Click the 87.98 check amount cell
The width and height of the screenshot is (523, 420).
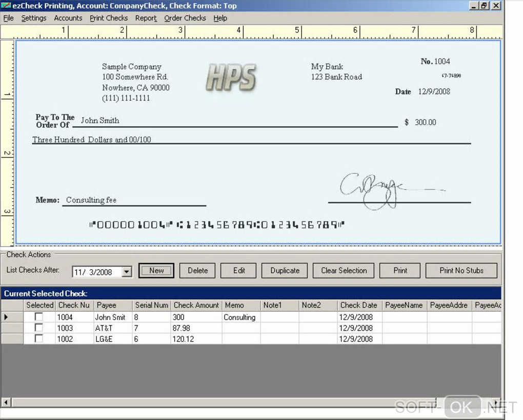(196, 328)
